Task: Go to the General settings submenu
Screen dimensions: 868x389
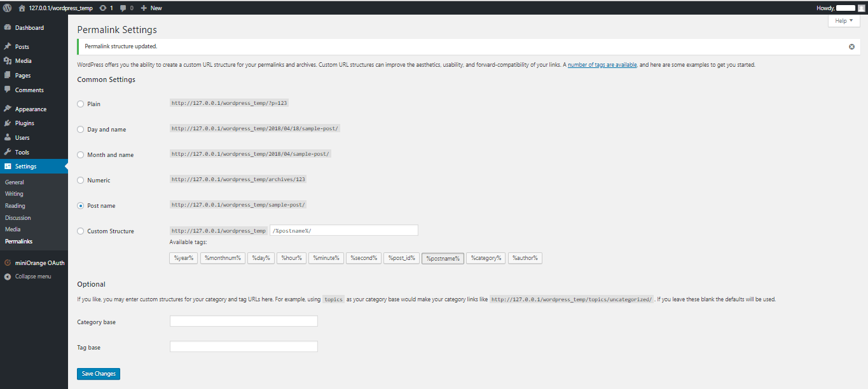Action: click(x=15, y=182)
